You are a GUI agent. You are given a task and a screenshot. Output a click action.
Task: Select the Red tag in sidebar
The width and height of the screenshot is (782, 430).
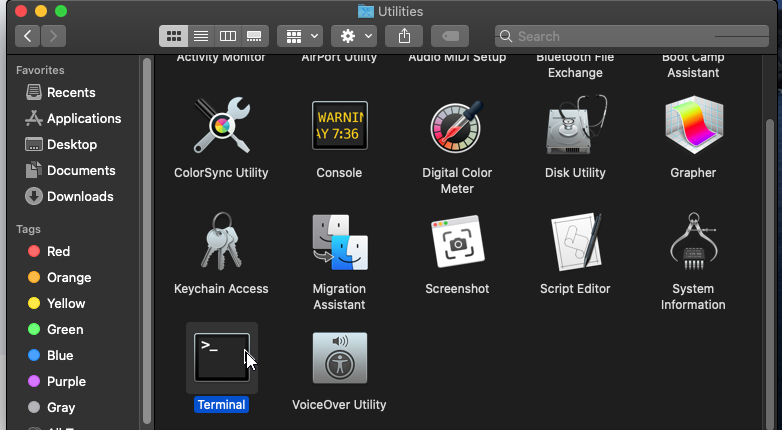click(58, 251)
